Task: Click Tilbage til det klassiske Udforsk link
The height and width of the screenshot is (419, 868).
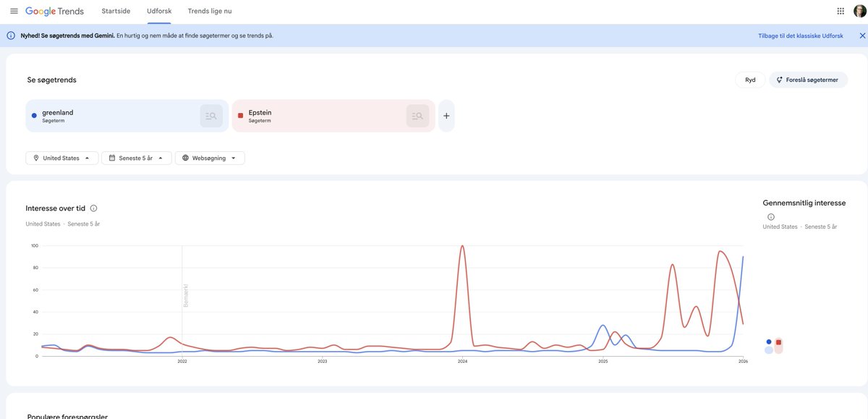Action: [802, 35]
